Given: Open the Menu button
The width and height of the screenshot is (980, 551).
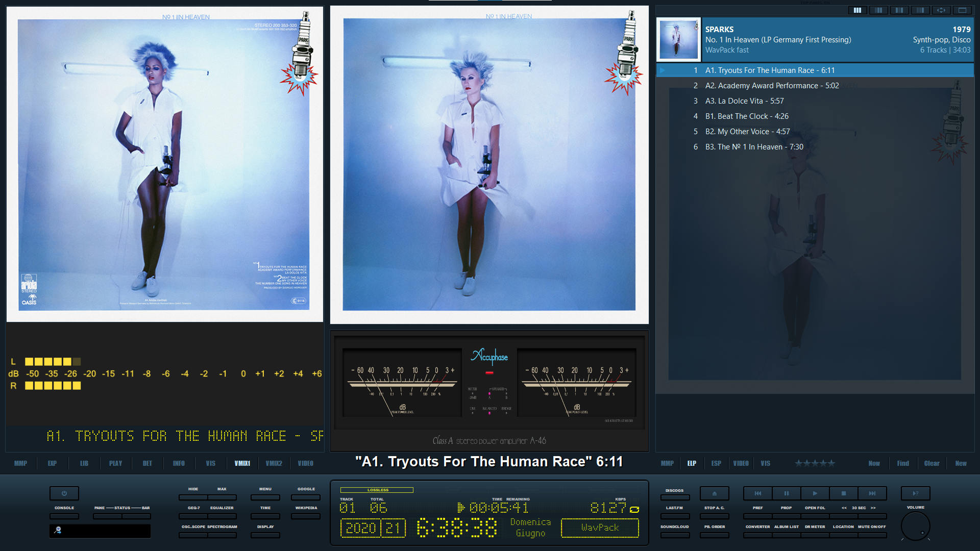Looking at the screenshot, I should click(x=265, y=497).
